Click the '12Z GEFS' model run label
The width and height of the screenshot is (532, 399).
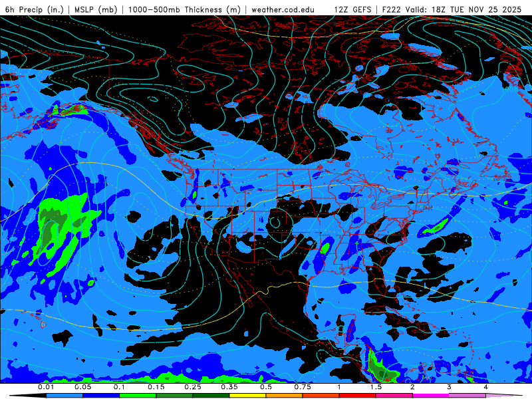point(352,9)
